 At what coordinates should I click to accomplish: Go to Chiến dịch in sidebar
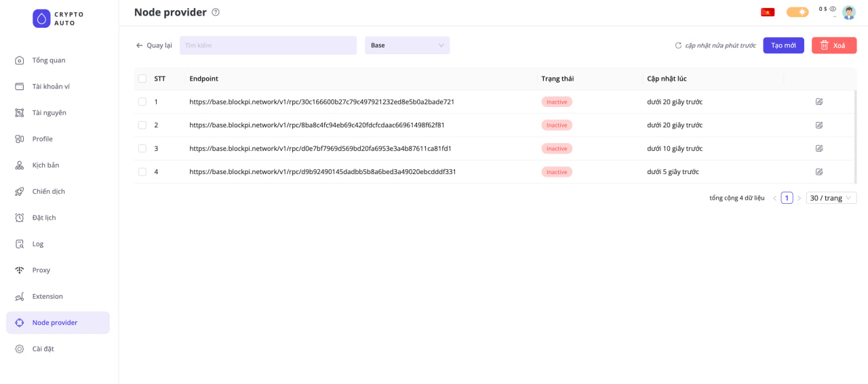pyautogui.click(x=48, y=192)
